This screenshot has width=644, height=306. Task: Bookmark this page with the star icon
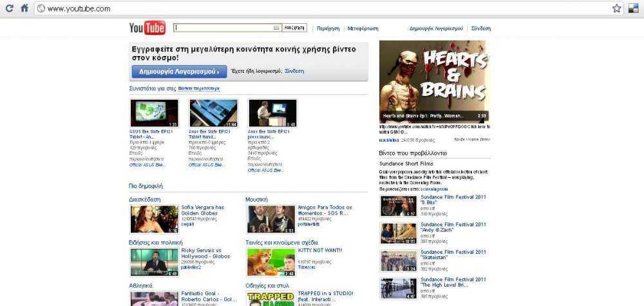(x=616, y=8)
